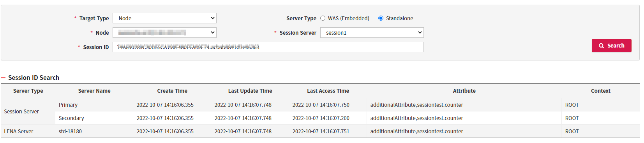This screenshot has height=143, width=644.
Task: Select WAS (Embedded) server type
Action: [x=323, y=18]
